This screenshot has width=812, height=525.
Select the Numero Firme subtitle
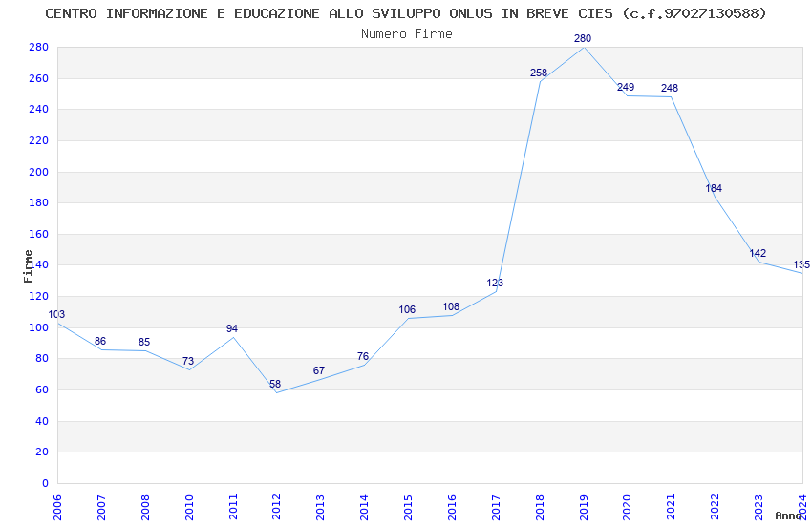[406, 33]
